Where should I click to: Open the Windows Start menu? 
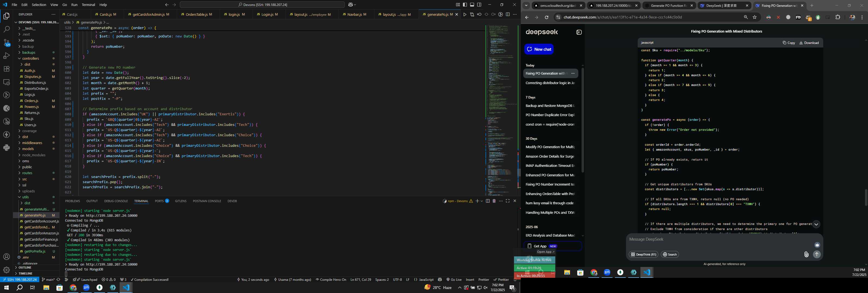pos(6,288)
